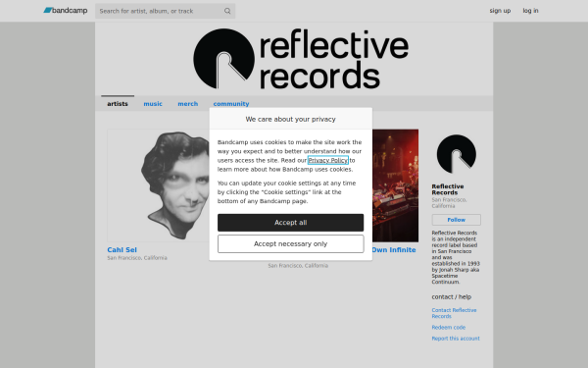Click the sidebar Reflective Records name text

pyautogui.click(x=448, y=189)
